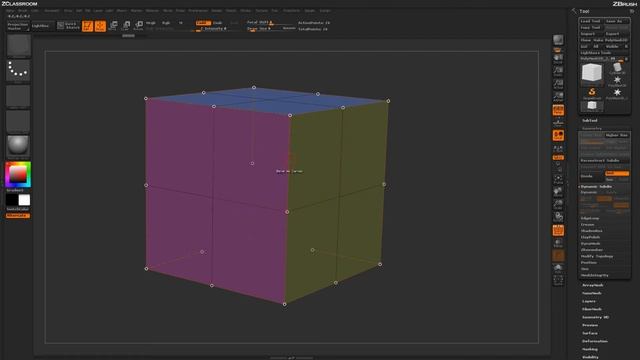640x360 pixels.
Task: Click the SwitchColor button
Action: [18, 209]
